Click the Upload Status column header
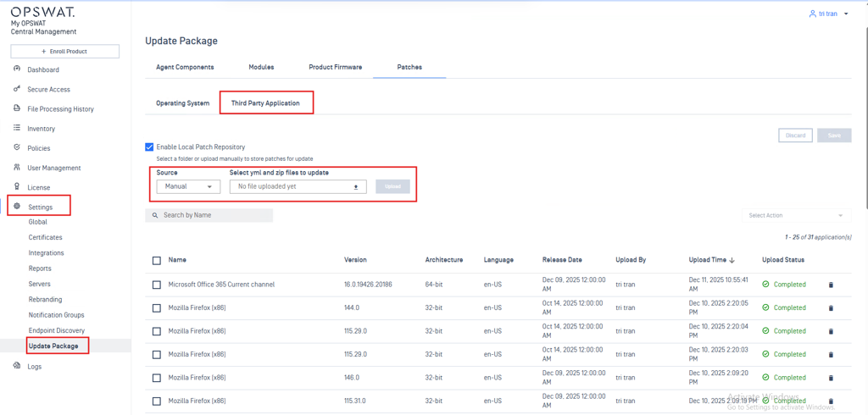 (783, 260)
